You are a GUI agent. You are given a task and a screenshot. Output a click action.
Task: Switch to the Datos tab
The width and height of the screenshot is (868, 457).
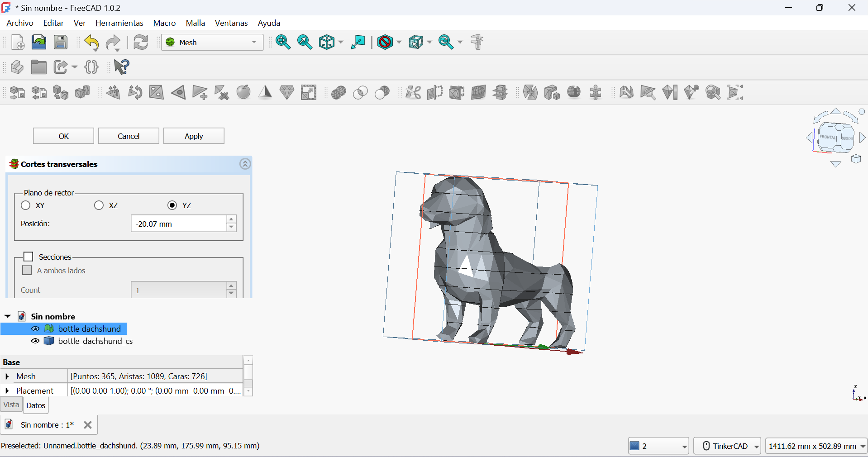click(x=36, y=405)
